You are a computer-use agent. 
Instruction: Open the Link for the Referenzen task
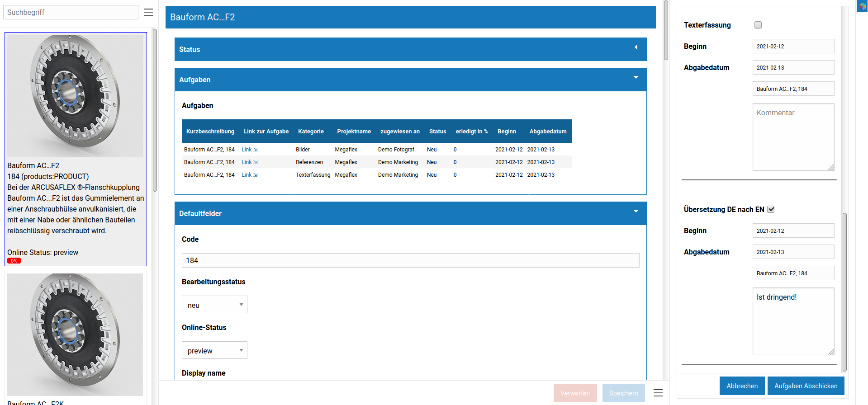[249, 162]
